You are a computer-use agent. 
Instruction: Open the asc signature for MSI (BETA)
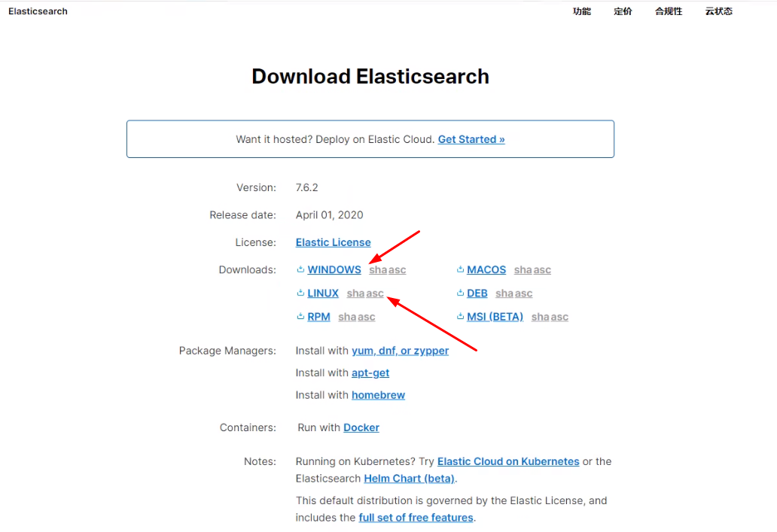pyautogui.click(x=559, y=317)
